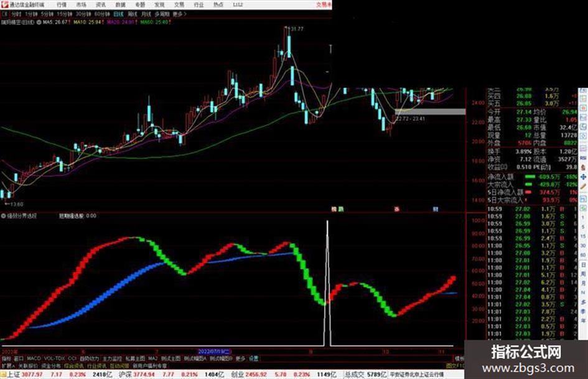Select the 周 period in right toolbar
The width and height of the screenshot is (588, 379).
(x=583, y=274)
